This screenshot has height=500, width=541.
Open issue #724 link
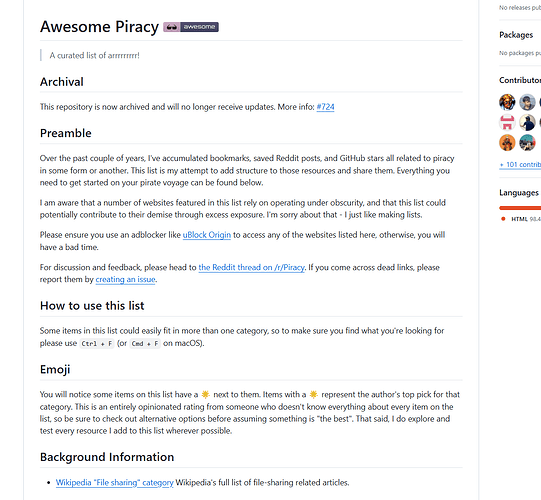[325, 107]
